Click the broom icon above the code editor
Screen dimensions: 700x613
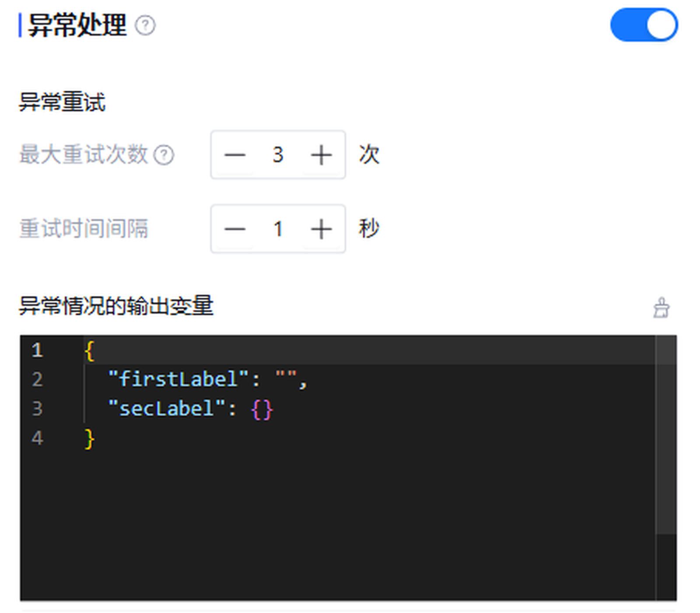click(x=661, y=308)
